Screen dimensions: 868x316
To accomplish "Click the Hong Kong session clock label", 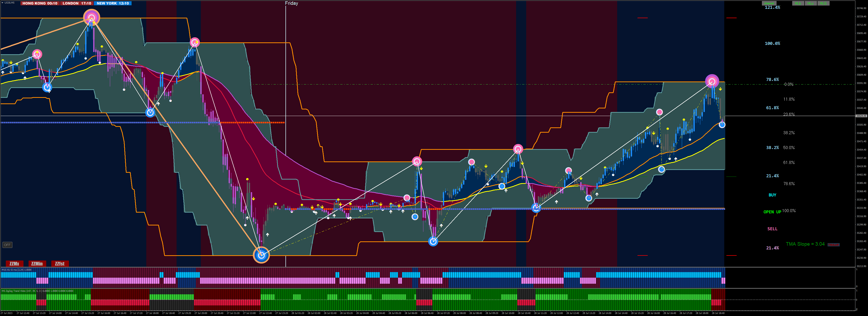I will click(x=40, y=3).
